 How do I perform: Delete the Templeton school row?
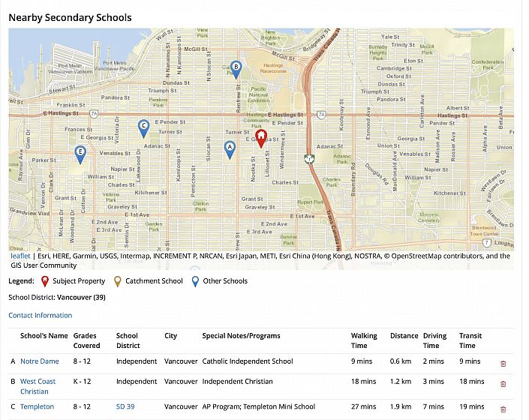[503, 407]
